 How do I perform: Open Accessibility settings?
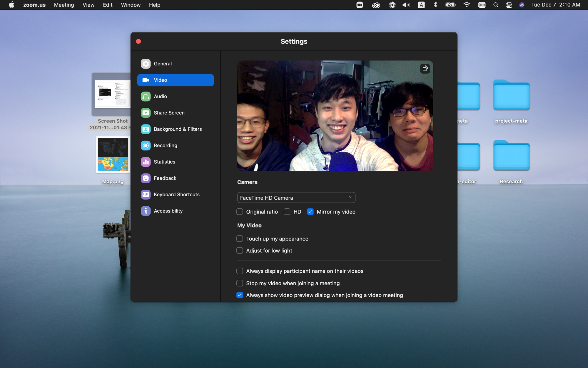coord(168,211)
